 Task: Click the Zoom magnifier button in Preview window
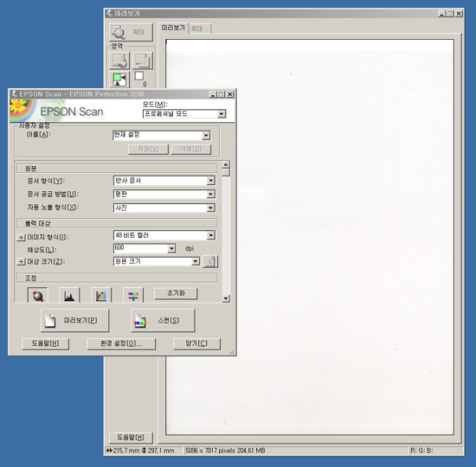pos(131,32)
